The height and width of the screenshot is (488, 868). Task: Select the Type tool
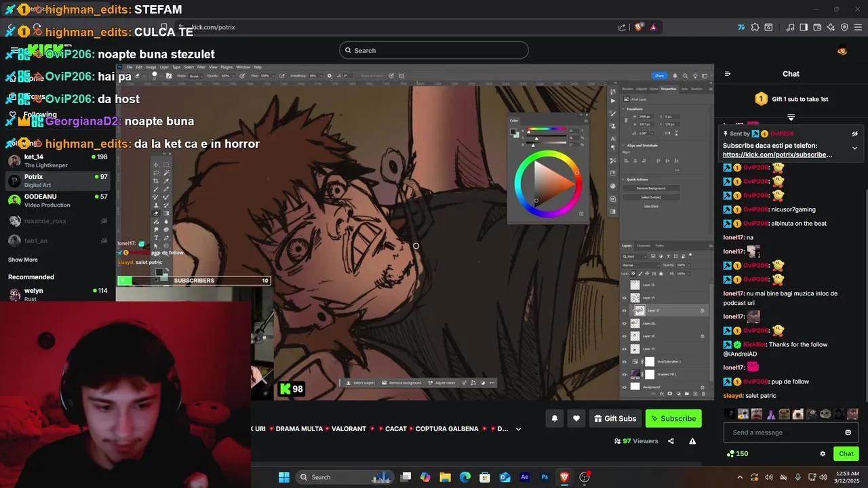click(156, 238)
